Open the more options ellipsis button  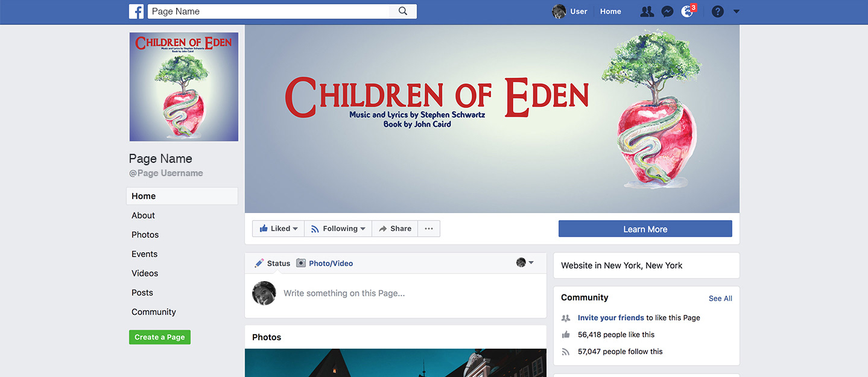pyautogui.click(x=429, y=229)
